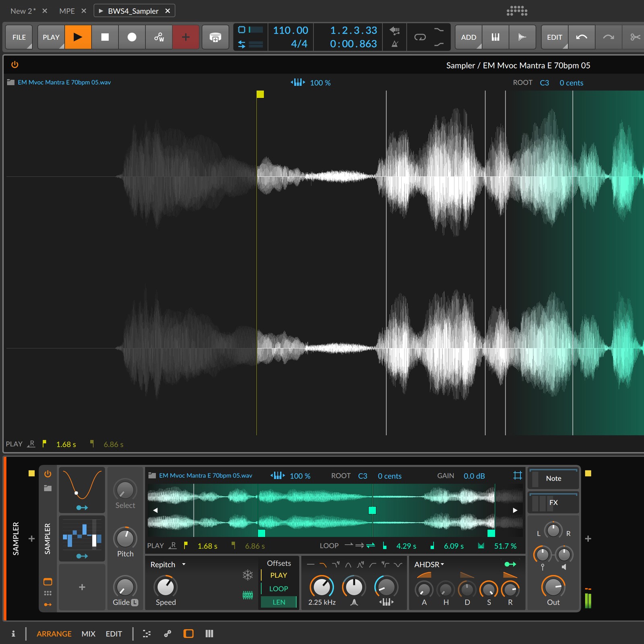Screen dimensions: 644x644
Task: Switch to the MPE project tab
Action: point(68,11)
